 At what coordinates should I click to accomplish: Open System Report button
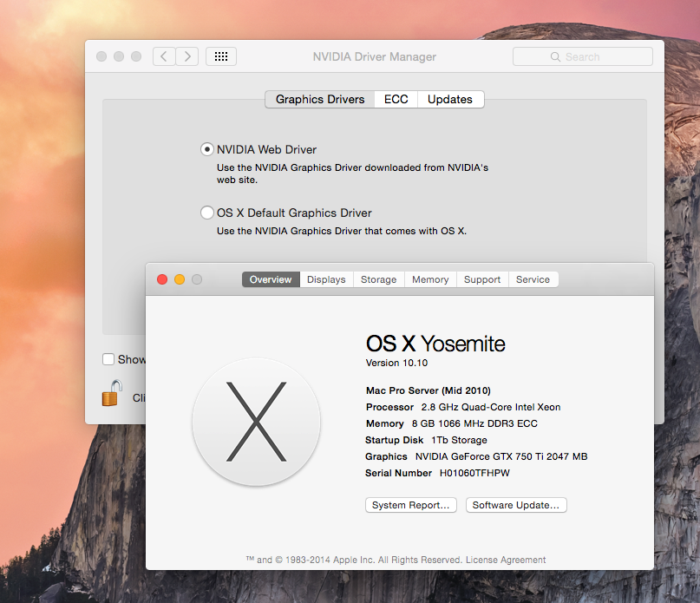coord(410,505)
